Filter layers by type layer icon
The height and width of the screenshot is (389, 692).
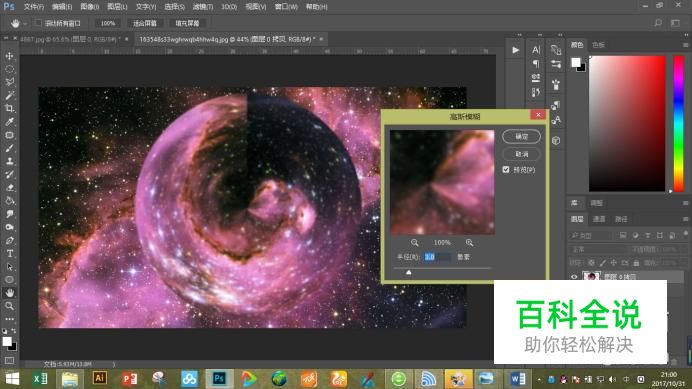click(647, 235)
